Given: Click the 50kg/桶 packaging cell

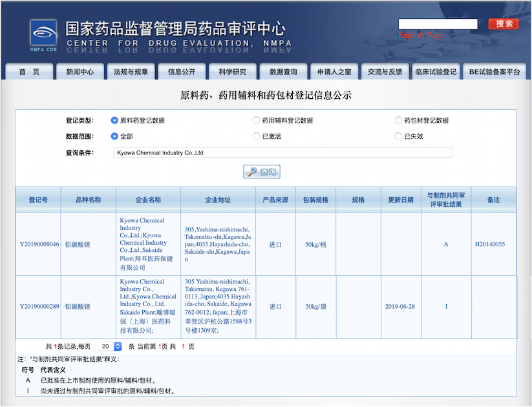Looking at the screenshot, I should click(315, 245).
